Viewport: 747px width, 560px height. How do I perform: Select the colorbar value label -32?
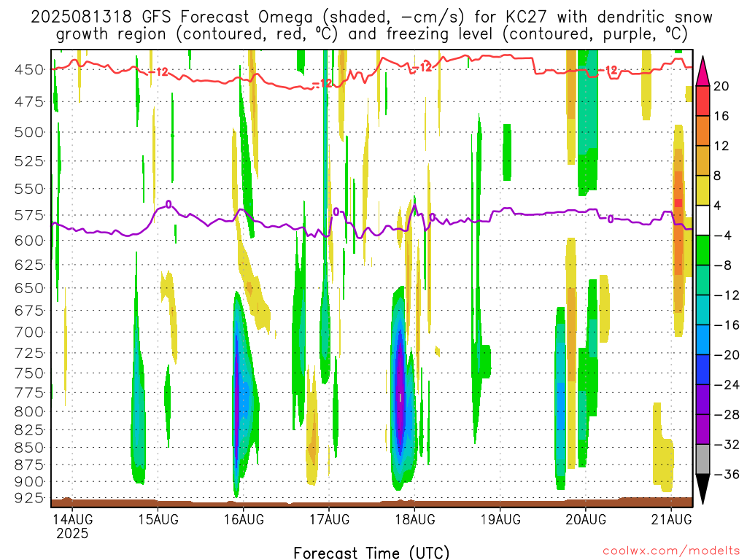727,445
